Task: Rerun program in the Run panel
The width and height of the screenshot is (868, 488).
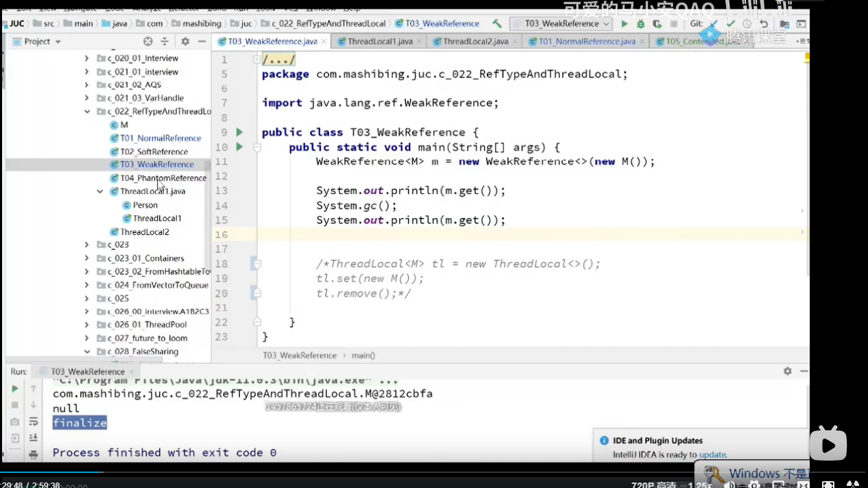Action: coord(15,389)
